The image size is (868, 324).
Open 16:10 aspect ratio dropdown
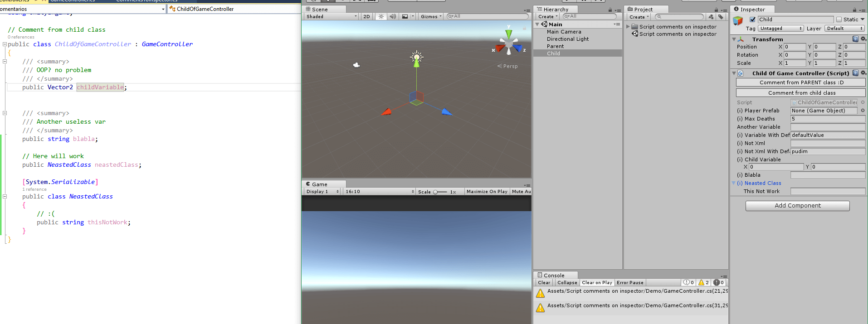[x=379, y=192]
